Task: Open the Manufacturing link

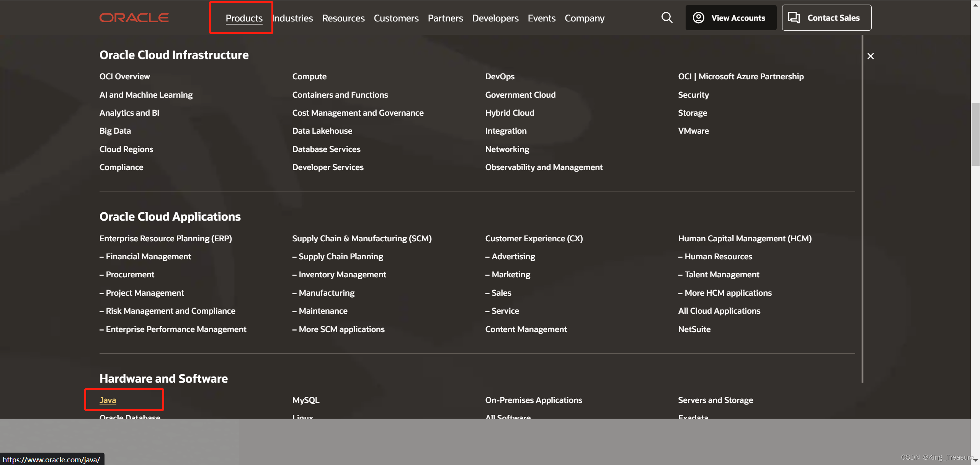Action: click(x=323, y=293)
